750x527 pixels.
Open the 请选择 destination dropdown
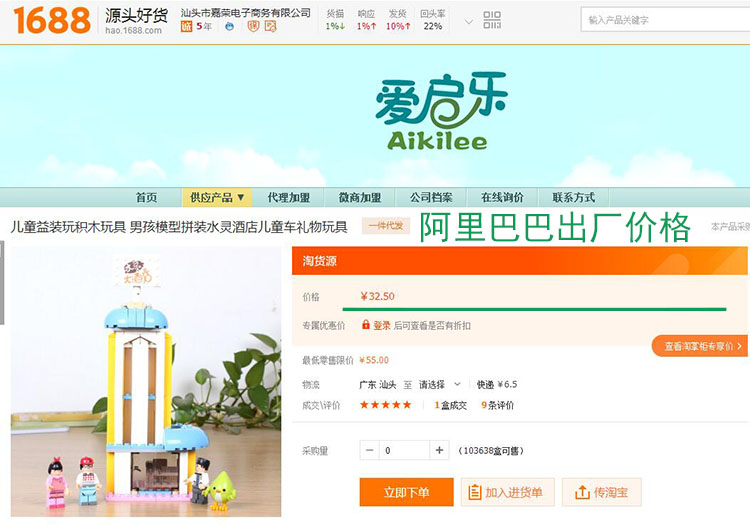point(440,384)
